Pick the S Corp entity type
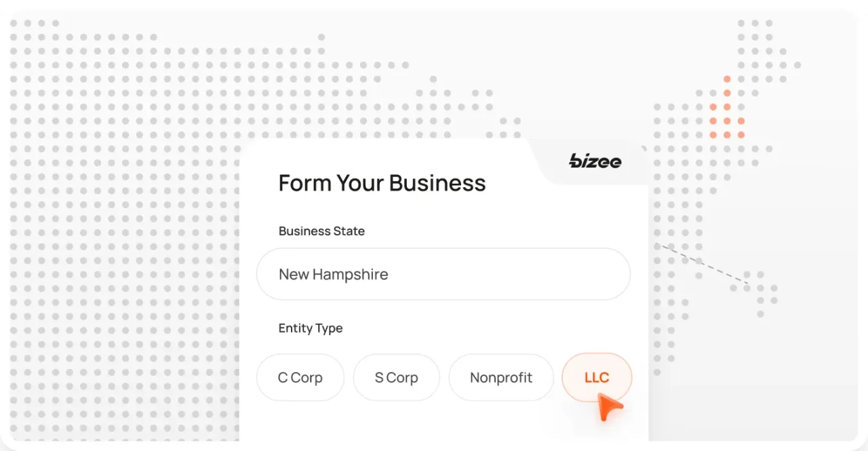The height and width of the screenshot is (451, 868). (x=396, y=378)
